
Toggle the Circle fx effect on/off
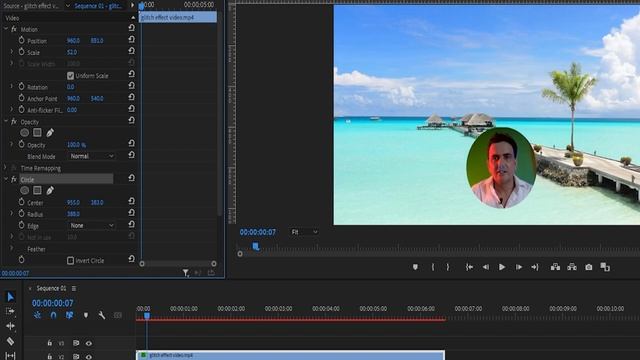point(14,179)
